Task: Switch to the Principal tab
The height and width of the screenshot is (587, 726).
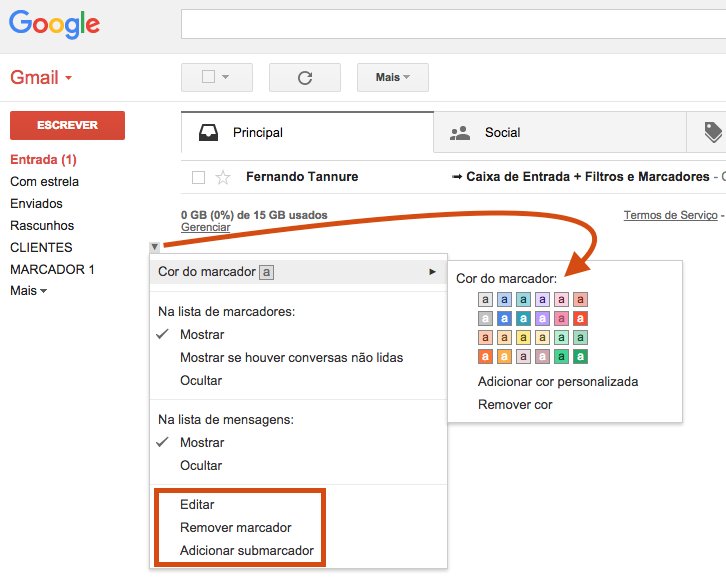Action: coord(307,132)
